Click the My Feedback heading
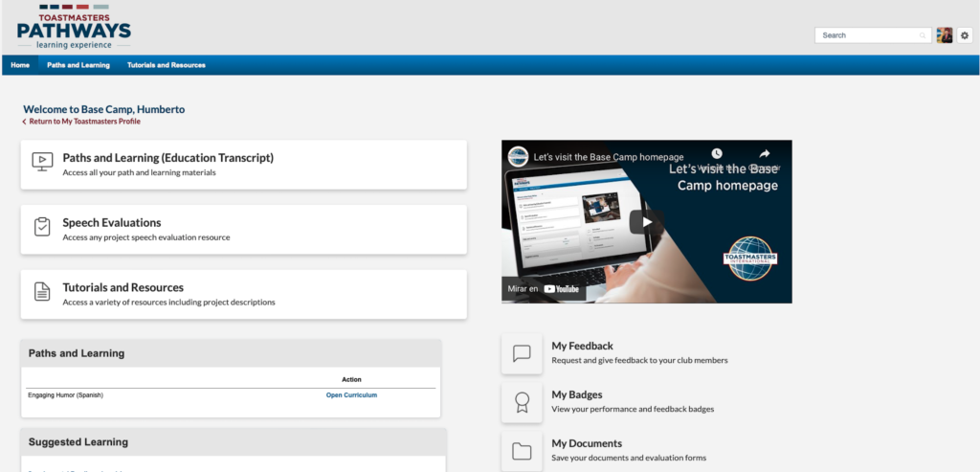 [582, 346]
